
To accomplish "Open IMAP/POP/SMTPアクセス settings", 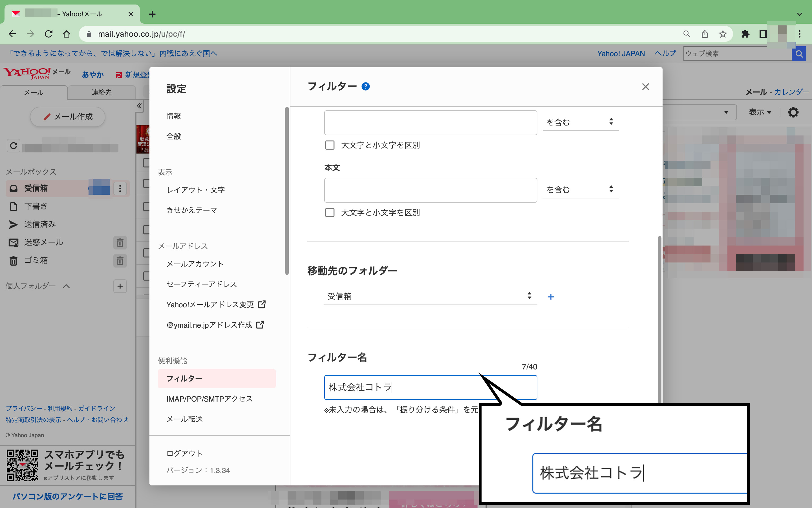I will tap(209, 399).
